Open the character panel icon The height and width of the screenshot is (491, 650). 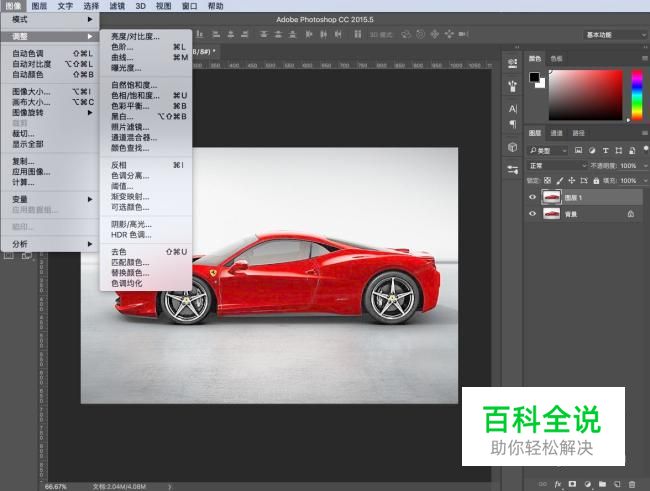[x=513, y=108]
